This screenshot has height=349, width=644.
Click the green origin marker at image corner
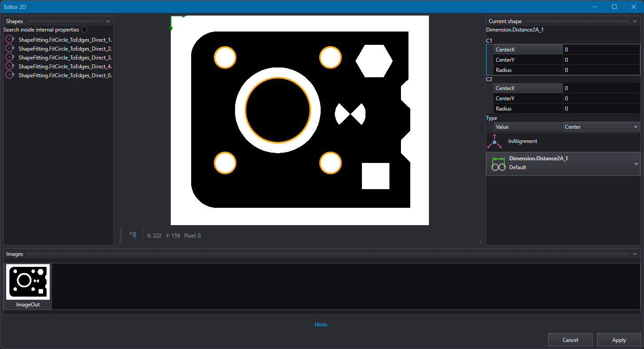[x=177, y=22]
